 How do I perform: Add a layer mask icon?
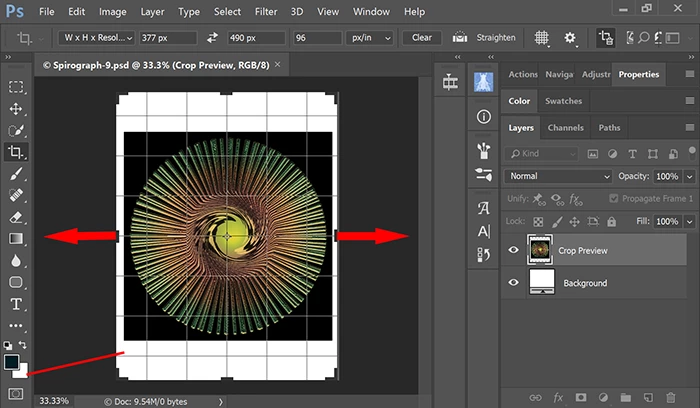pos(580,397)
